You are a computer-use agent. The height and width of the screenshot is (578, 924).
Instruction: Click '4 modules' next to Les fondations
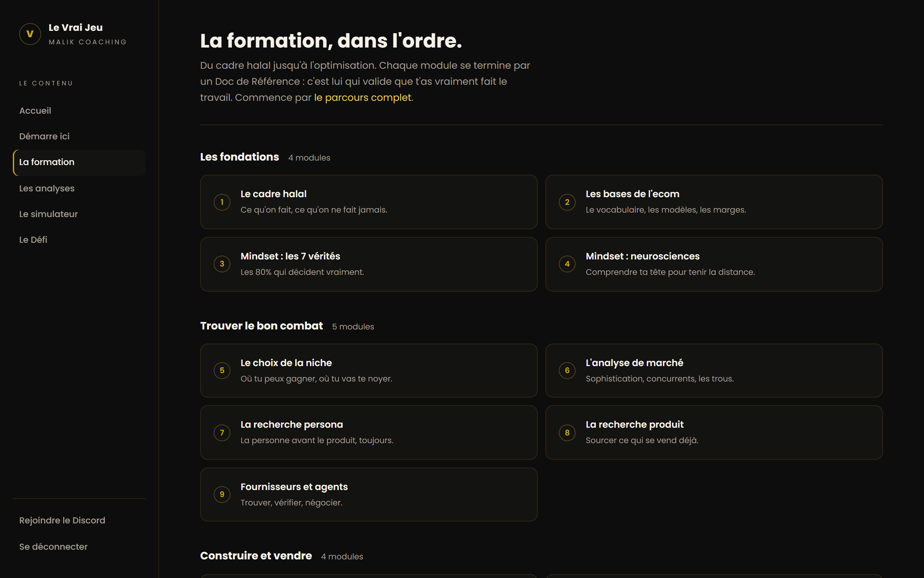tap(309, 157)
